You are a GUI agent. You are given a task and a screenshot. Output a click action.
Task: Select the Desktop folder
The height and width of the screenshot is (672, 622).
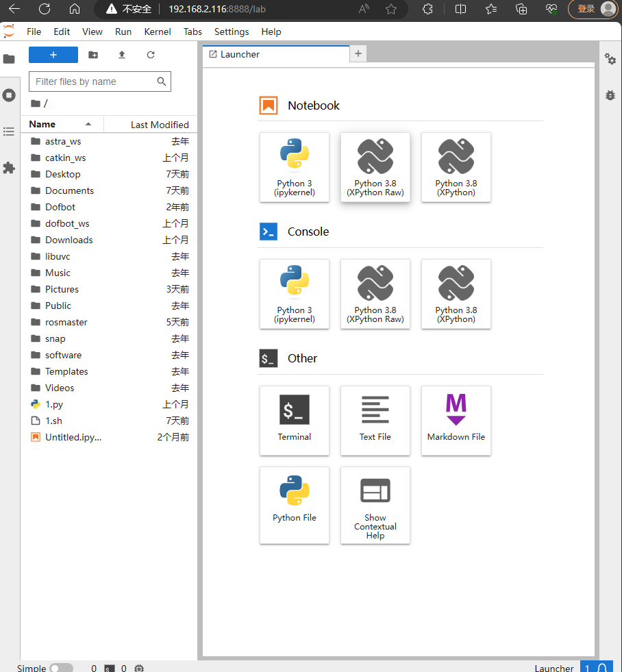110,174
